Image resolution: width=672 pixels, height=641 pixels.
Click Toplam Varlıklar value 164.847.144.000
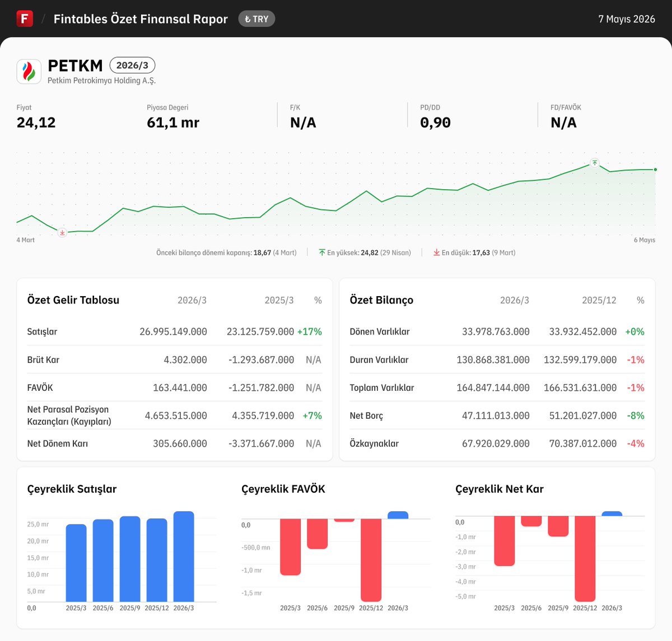point(493,387)
